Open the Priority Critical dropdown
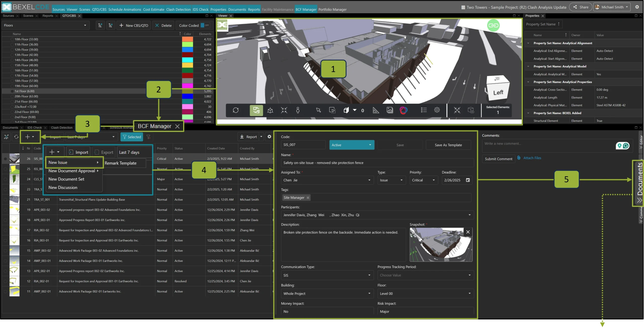The width and height of the screenshot is (644, 332). point(424,180)
